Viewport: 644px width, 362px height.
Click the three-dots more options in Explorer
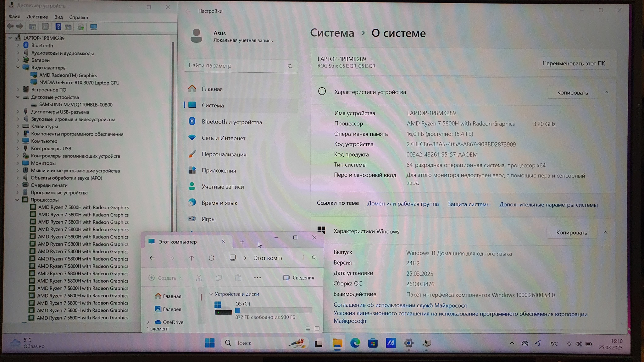tap(257, 278)
